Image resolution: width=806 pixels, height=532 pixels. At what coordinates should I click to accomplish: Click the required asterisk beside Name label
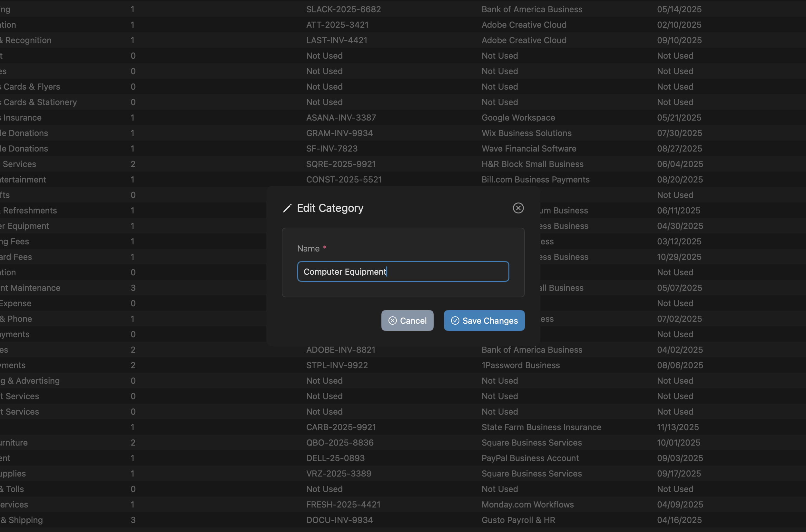click(x=325, y=248)
